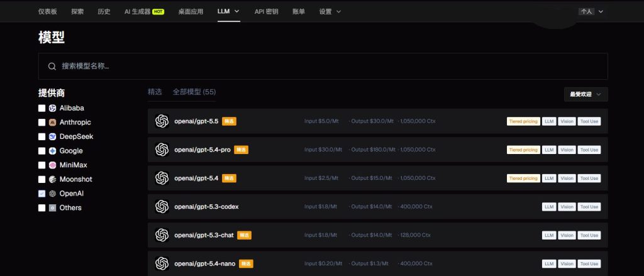
Task: Click the 精选 badge on gpt-5.4-nano
Action: [x=246, y=263]
